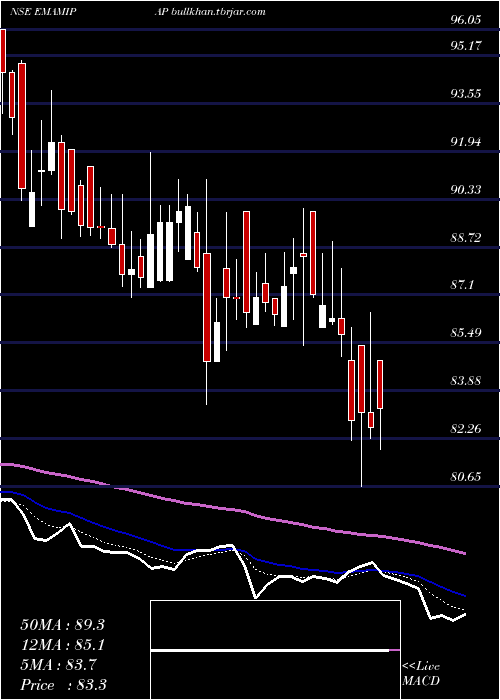Click the 85.49 price axis label
Screen dimensions: 500x700
click(466, 333)
